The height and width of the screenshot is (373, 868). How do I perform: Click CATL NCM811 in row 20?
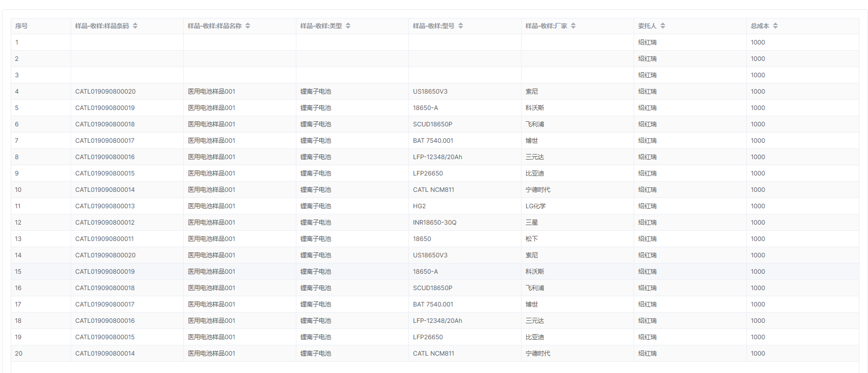(433, 354)
